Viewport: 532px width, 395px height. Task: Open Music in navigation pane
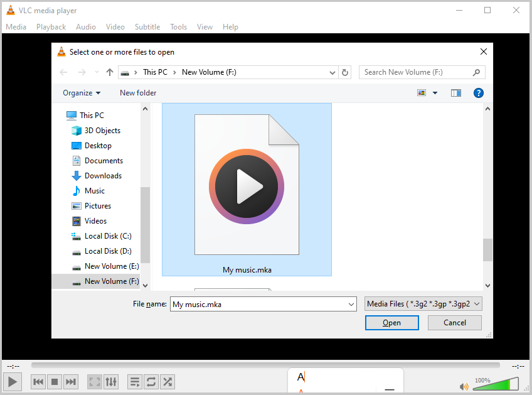point(88,191)
